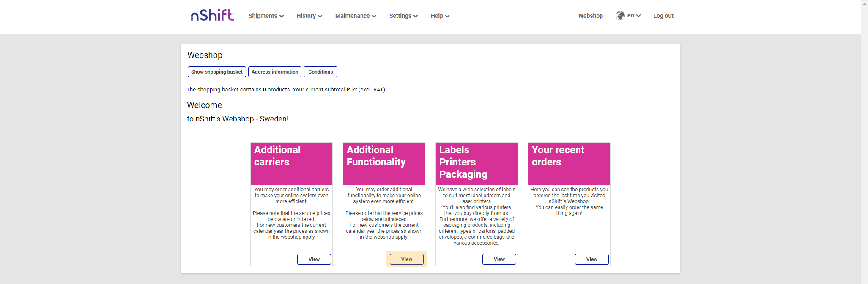Open the Maintenance menu
This screenshot has height=284, width=868.
point(356,16)
